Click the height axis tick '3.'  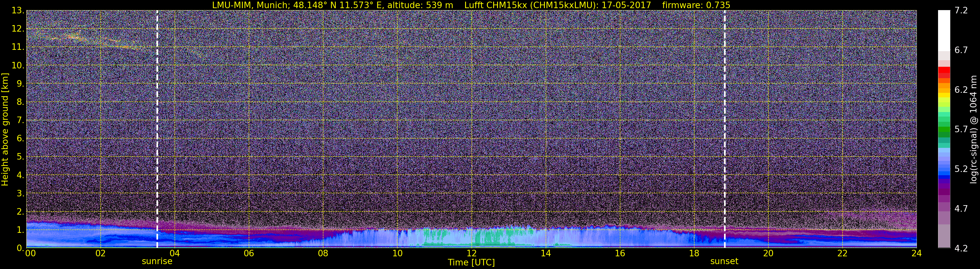click(20, 193)
